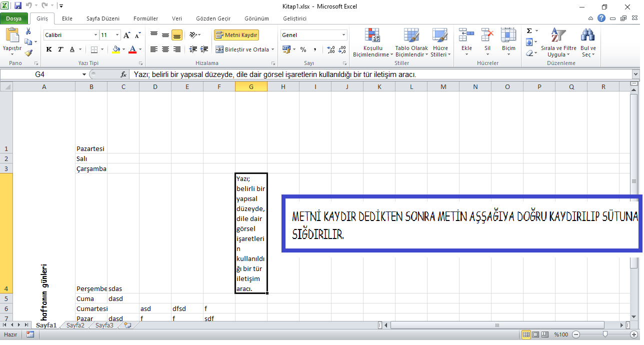
Task: Open the Geliştirici ribbon tab
Action: (295, 18)
